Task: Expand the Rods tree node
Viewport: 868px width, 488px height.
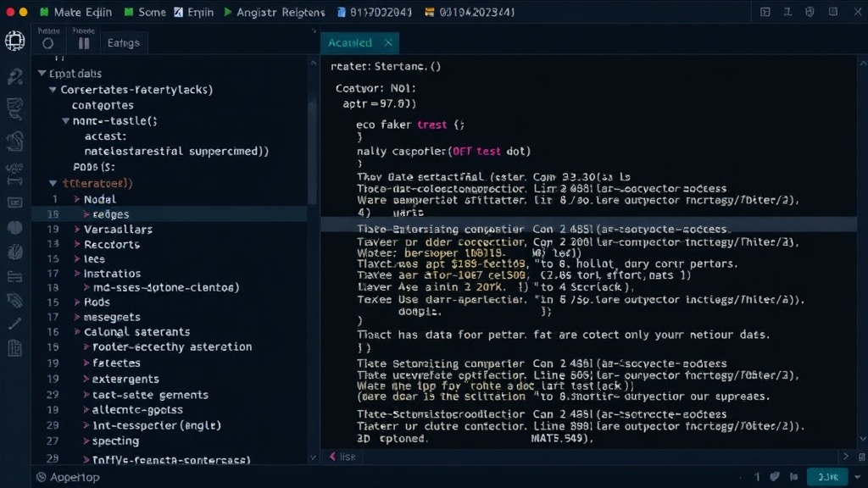Action: click(77, 302)
